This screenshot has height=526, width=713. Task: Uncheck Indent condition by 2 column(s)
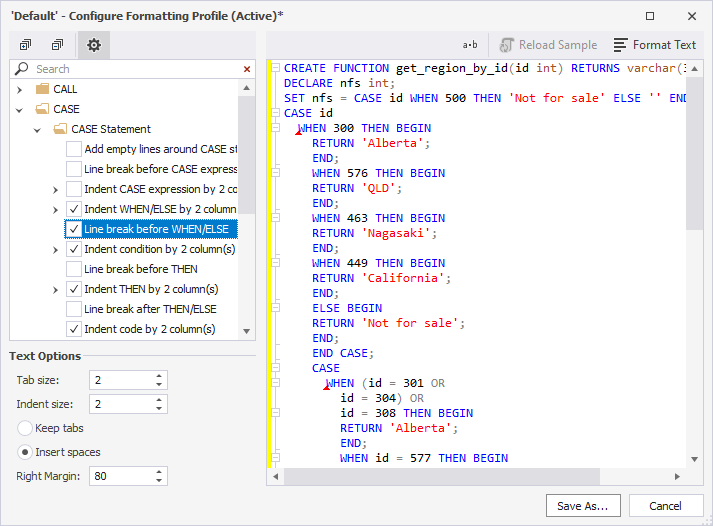point(74,249)
